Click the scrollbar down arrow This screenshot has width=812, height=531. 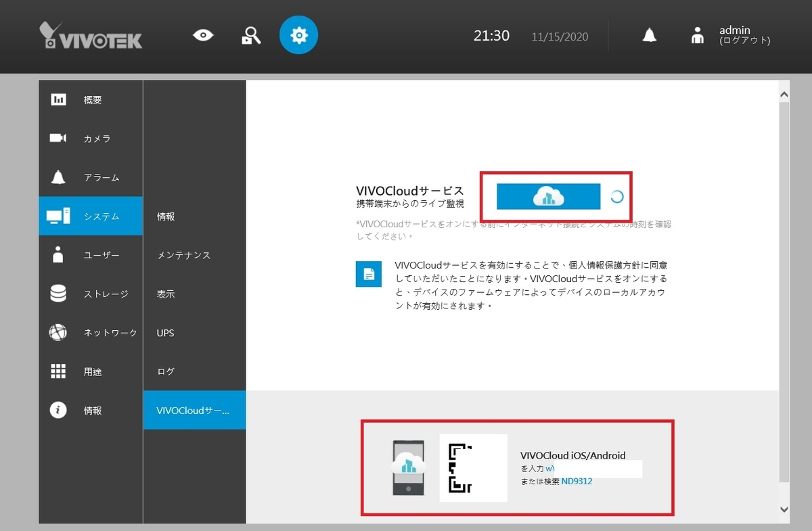pyautogui.click(x=784, y=509)
